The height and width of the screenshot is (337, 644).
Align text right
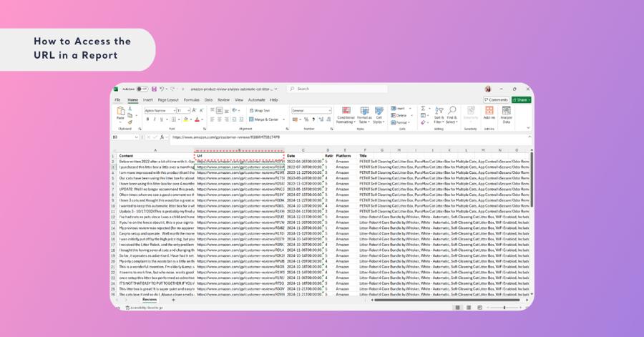[x=227, y=119]
